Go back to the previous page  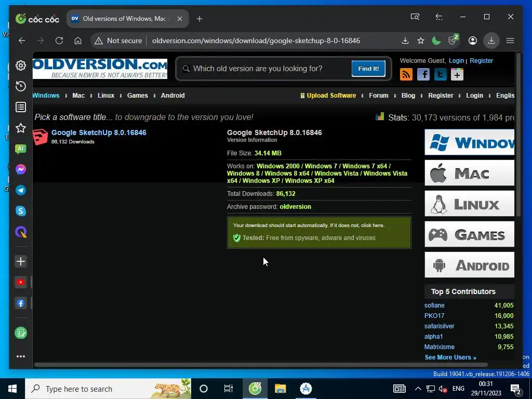click(22, 41)
